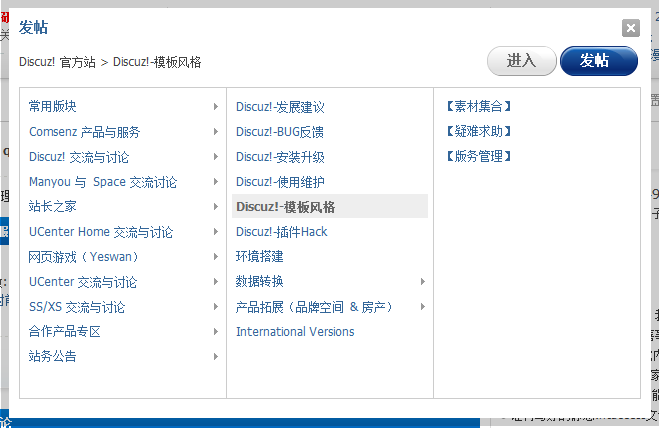659x428 pixels.
Task: Click the 进入 button
Action: tap(522, 61)
